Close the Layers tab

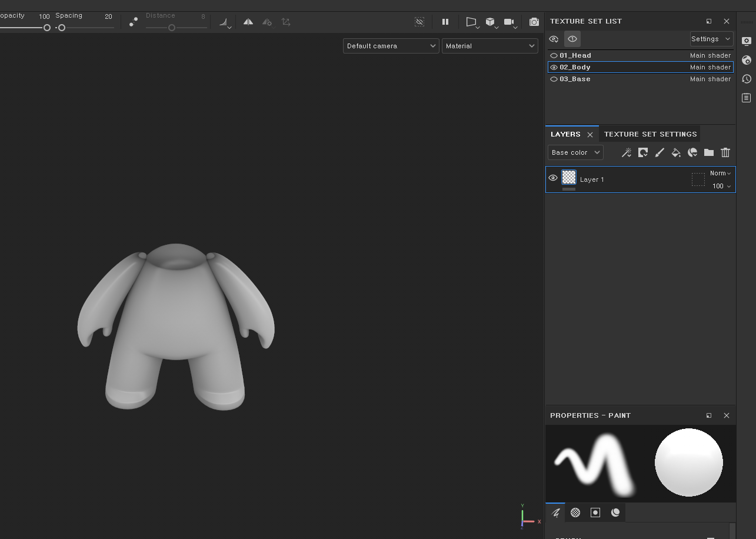tap(590, 135)
